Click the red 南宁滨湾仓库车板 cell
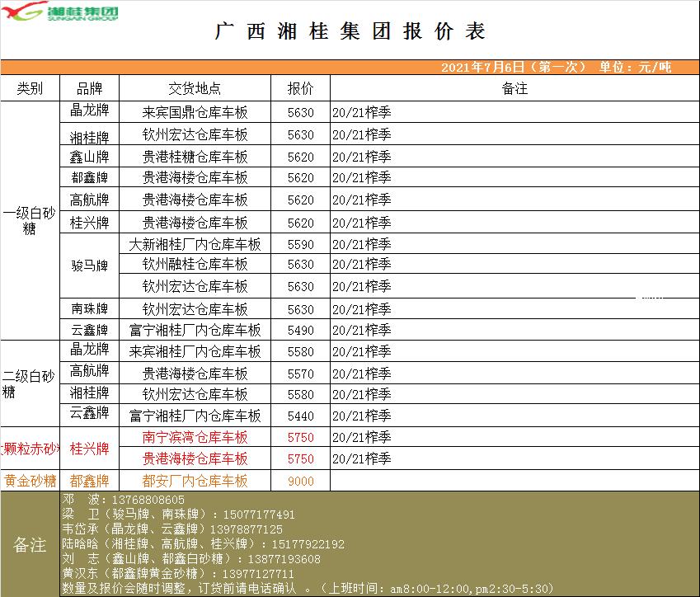This screenshot has height=597, width=700. pos(195,437)
